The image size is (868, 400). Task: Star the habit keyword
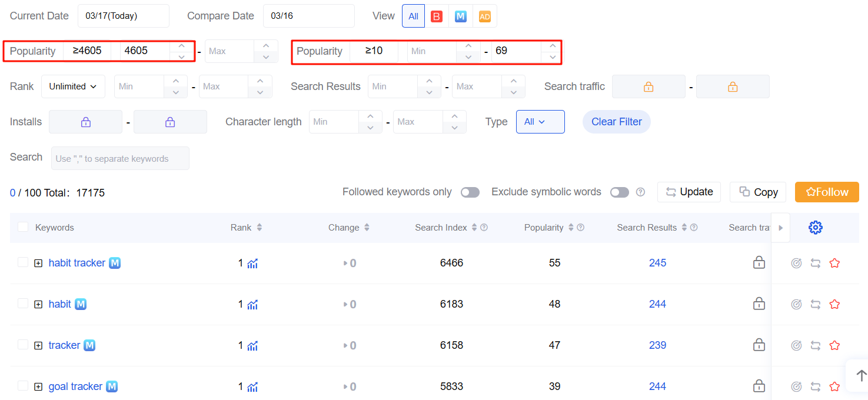click(834, 304)
